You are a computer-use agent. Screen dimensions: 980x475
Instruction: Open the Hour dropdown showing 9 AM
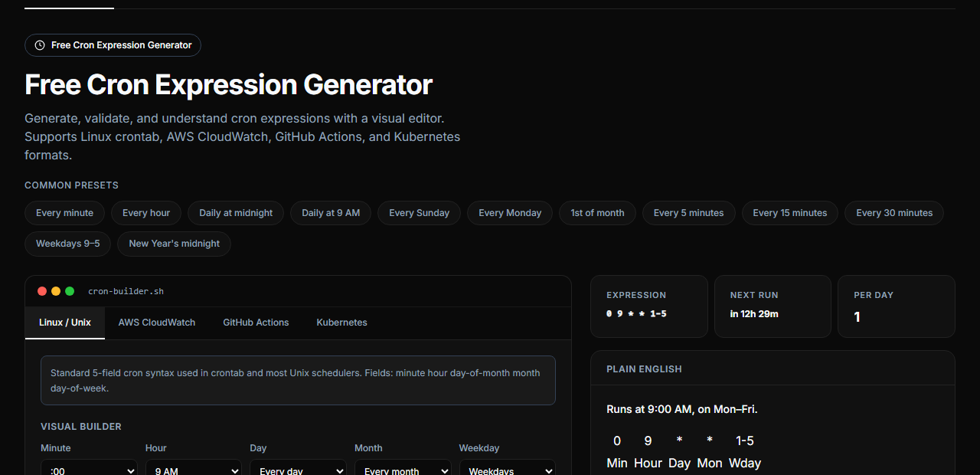(x=194, y=467)
